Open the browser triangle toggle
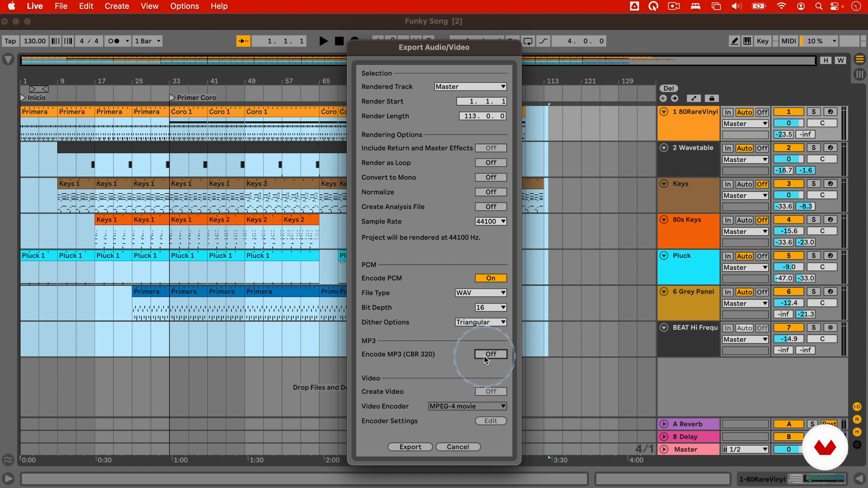 coord(8,60)
